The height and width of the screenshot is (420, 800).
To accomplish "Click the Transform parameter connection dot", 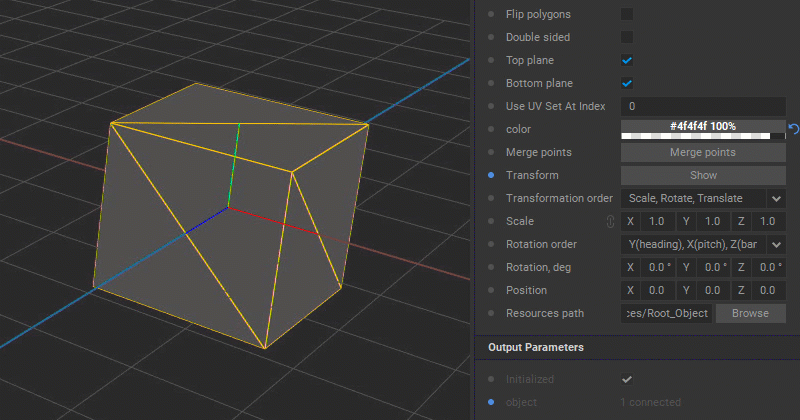I will click(x=491, y=175).
